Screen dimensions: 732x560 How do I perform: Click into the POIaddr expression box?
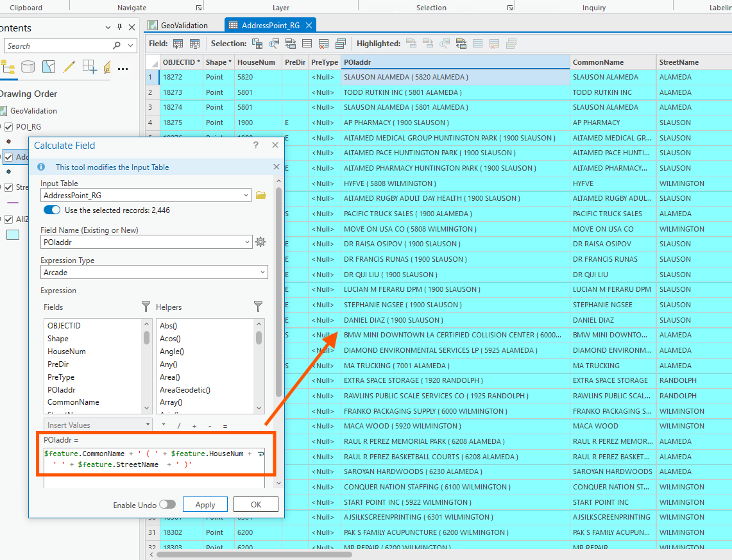[154, 467]
